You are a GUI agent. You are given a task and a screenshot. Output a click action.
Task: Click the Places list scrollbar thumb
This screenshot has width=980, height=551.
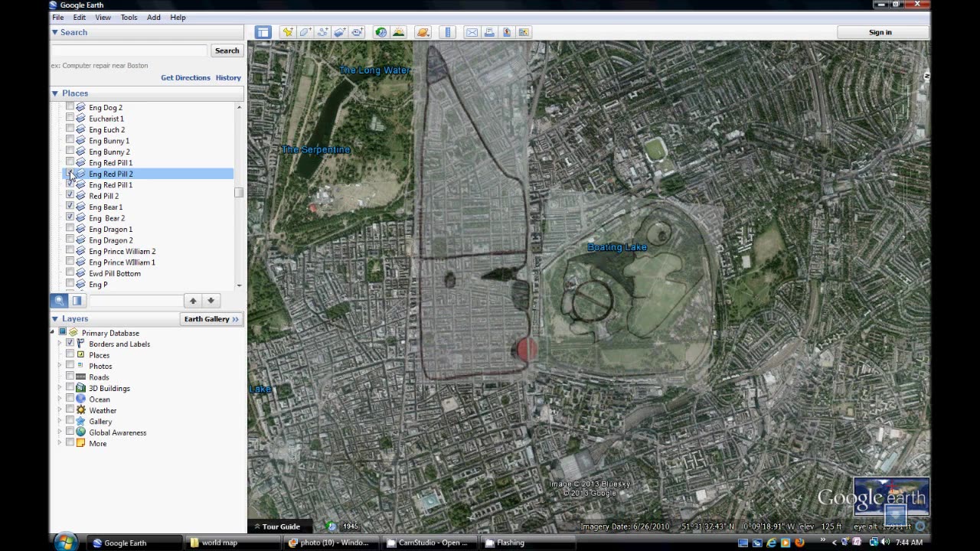[239, 193]
